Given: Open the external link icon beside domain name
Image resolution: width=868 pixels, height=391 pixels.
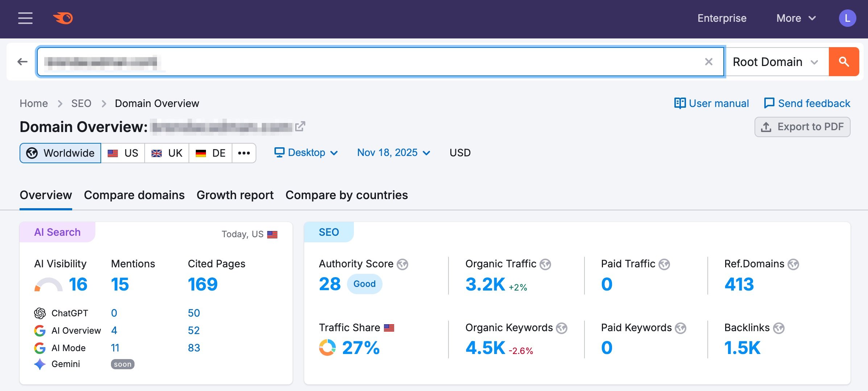Looking at the screenshot, I should [300, 126].
